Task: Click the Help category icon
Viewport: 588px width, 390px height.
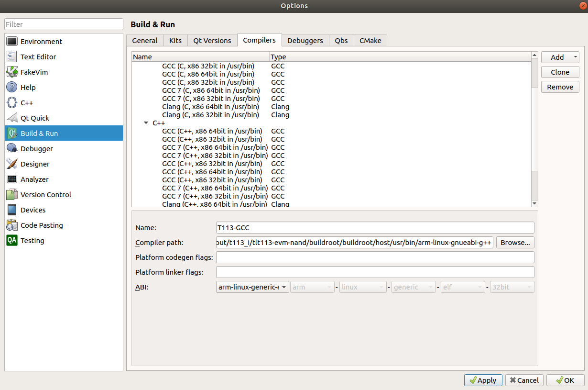Action: pos(12,88)
